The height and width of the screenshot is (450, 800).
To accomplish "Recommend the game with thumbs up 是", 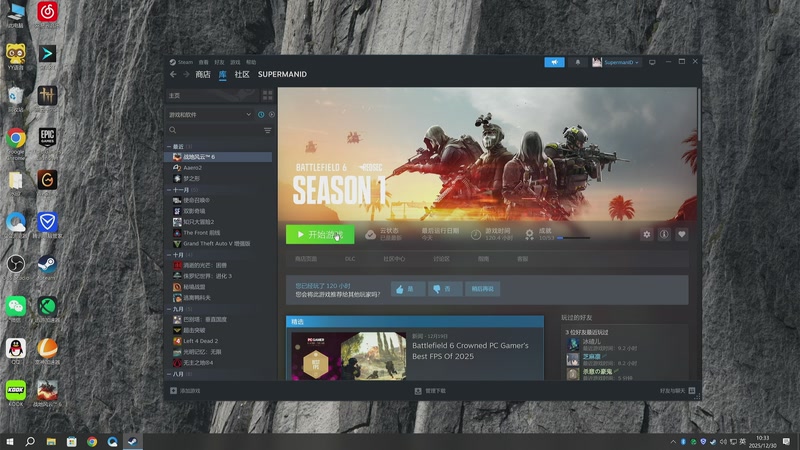I will pos(408,289).
